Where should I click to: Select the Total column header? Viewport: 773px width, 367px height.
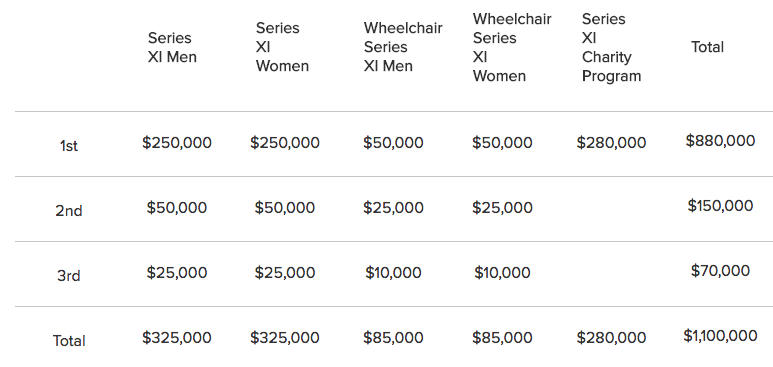pyautogui.click(x=707, y=47)
